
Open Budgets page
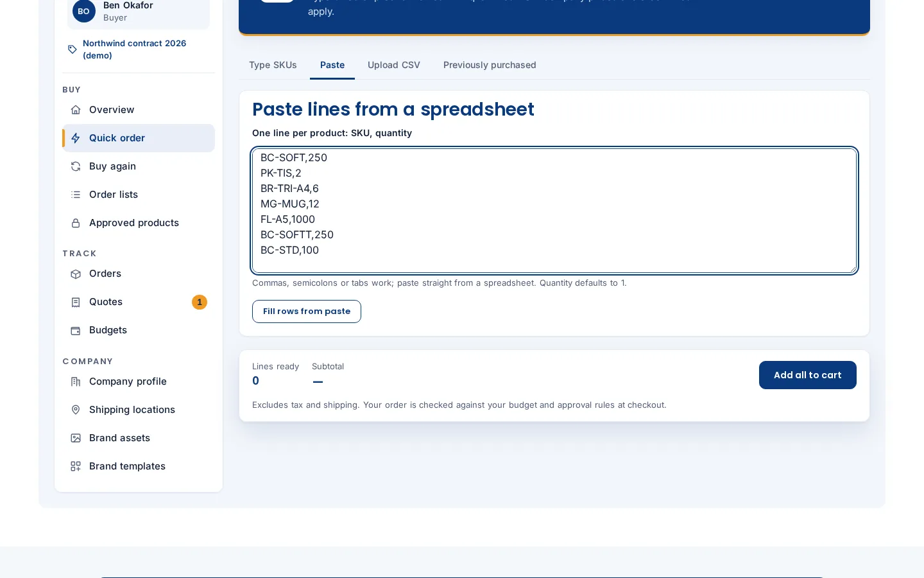(x=139, y=330)
